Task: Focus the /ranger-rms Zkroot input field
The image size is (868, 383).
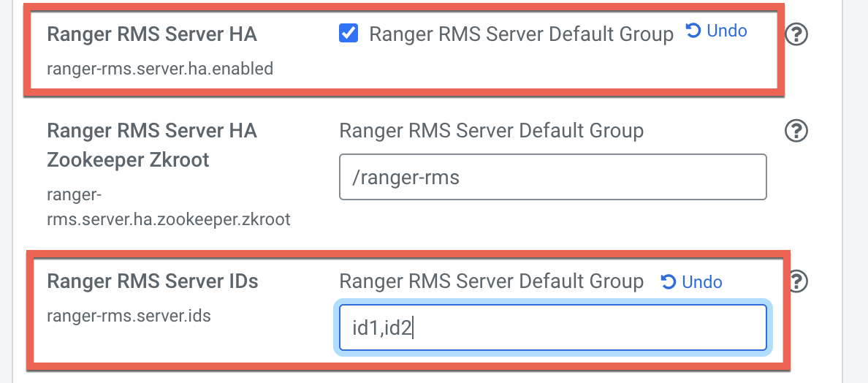Action: point(552,177)
